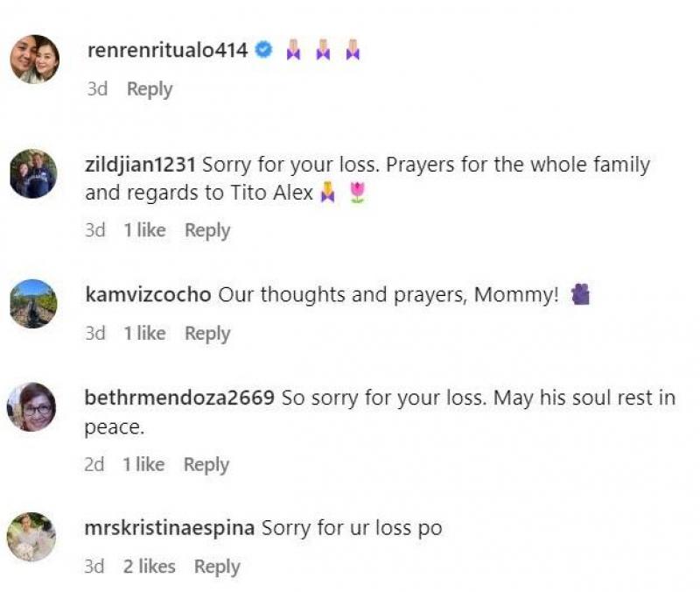The image size is (700, 592).
Task: Click renrenritualo414's profile picture
Action: click(x=34, y=59)
